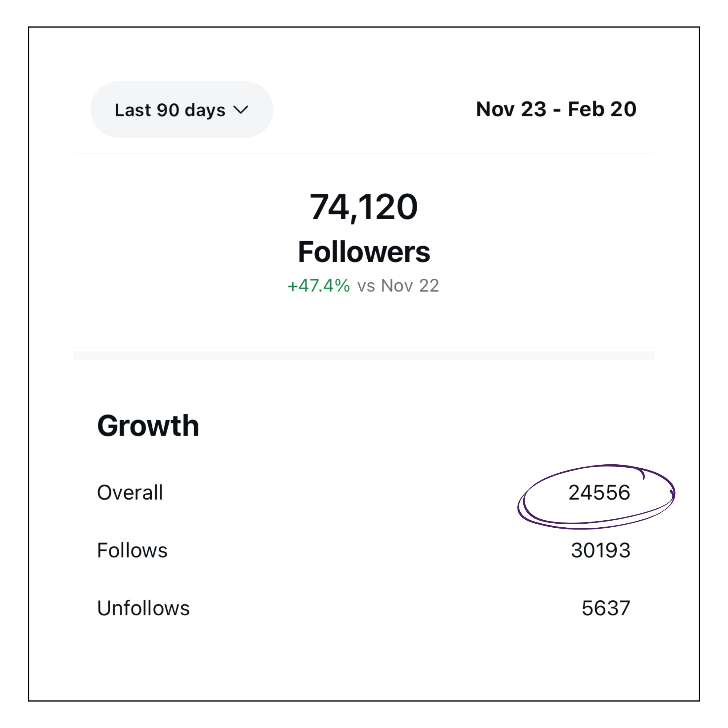The width and height of the screenshot is (728, 728).
Task: Select the Follows row label
Action: point(132,550)
